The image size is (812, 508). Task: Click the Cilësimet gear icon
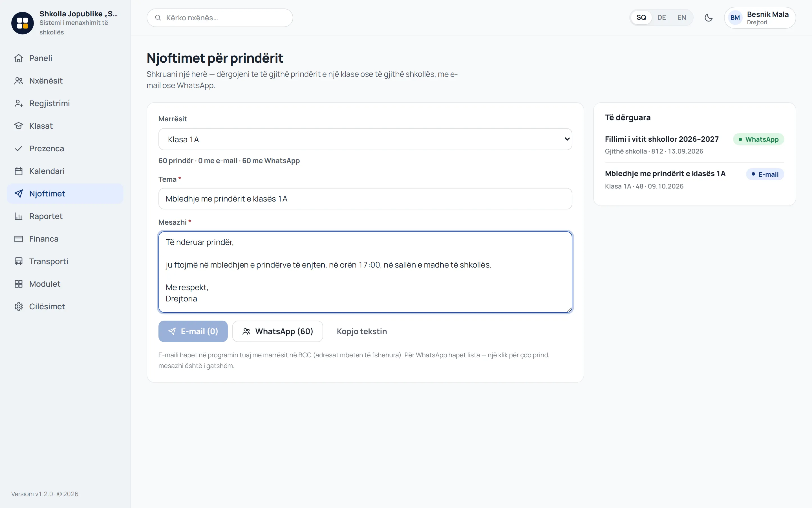coord(19,306)
